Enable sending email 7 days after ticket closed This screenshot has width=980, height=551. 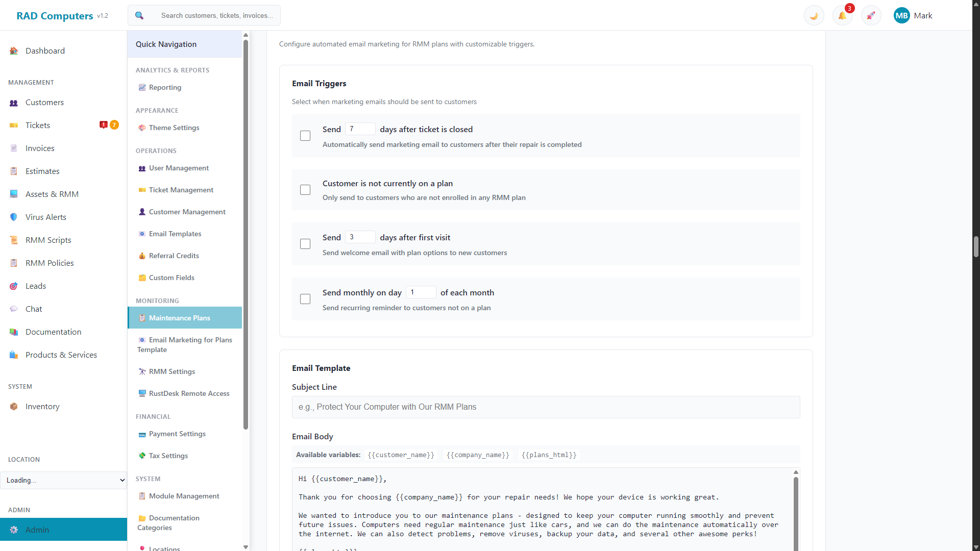305,136
